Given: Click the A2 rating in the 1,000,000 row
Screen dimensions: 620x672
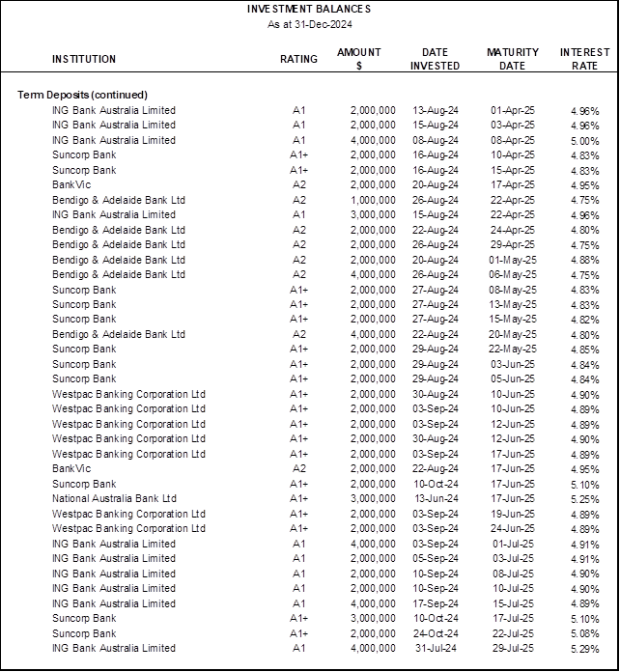Looking at the screenshot, I should (298, 201).
